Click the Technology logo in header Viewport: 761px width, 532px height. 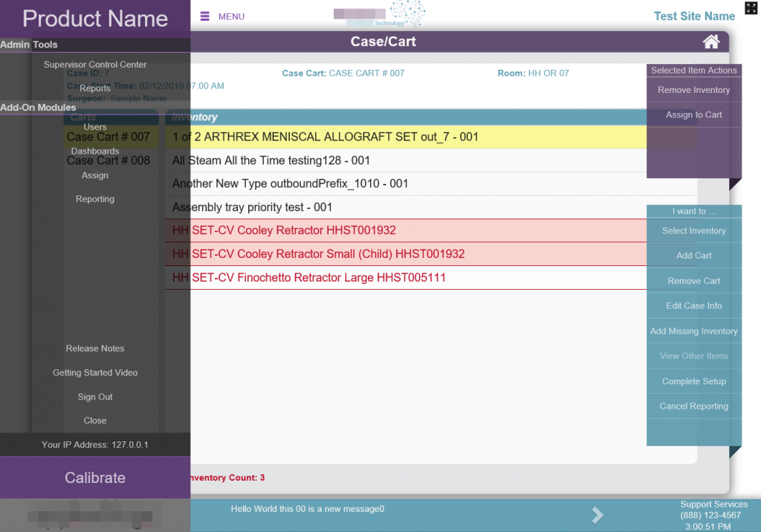point(380,14)
